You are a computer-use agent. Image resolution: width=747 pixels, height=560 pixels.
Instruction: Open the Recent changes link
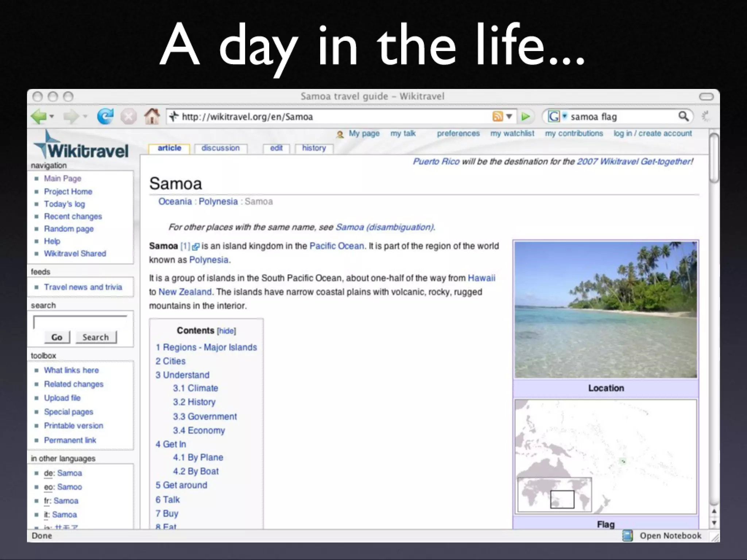point(73,217)
